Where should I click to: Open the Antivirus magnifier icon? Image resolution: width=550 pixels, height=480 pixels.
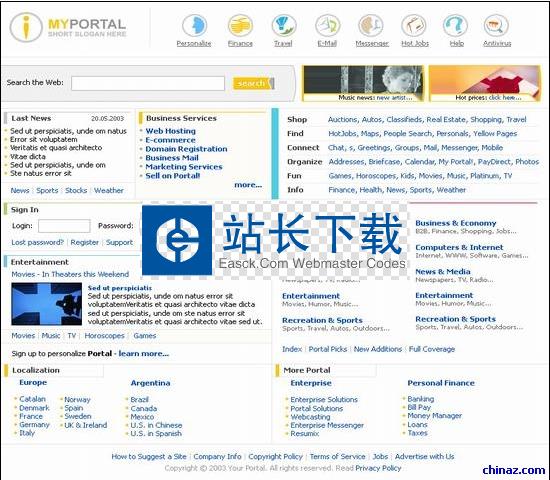click(x=496, y=25)
